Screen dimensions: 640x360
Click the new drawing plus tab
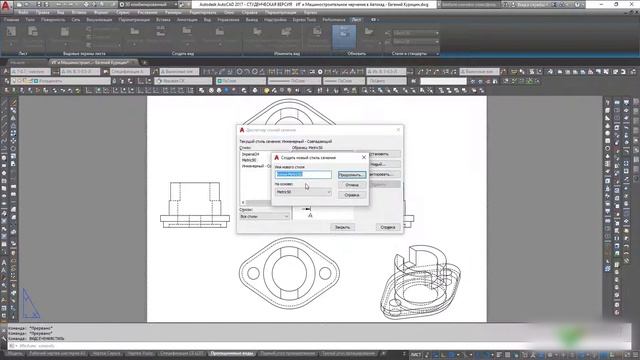[x=144, y=62]
